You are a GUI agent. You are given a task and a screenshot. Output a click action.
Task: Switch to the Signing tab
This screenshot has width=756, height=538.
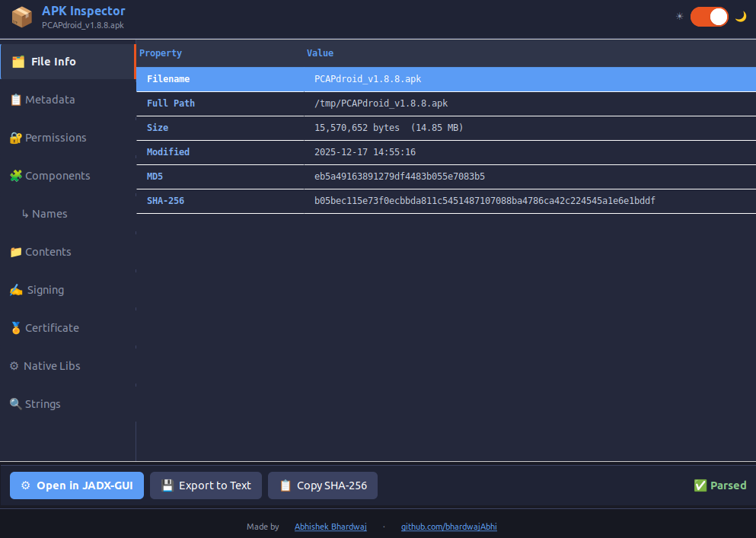click(68, 290)
